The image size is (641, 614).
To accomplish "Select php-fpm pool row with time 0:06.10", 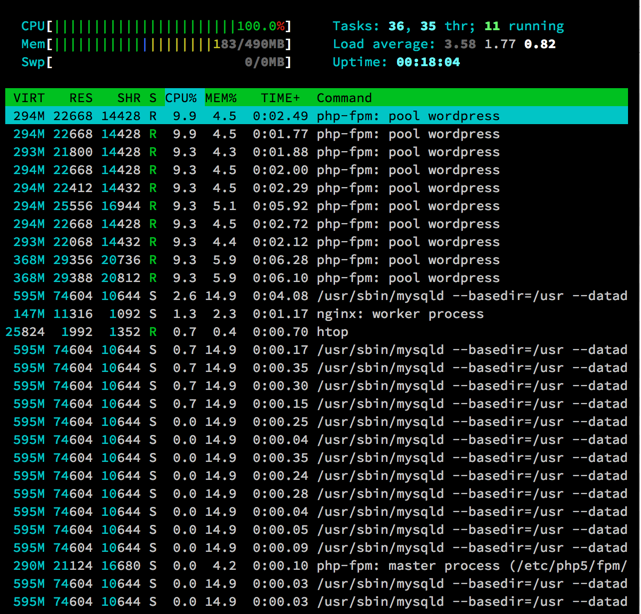I will 316,278.
